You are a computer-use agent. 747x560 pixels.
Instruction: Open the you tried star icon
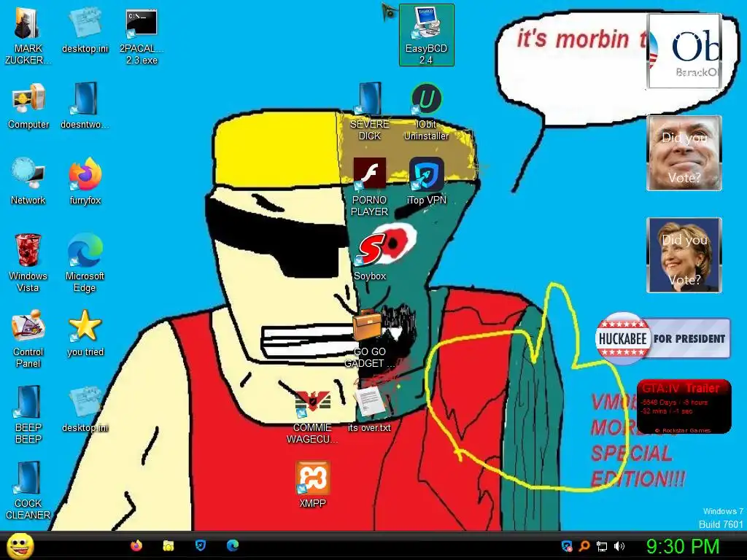85,332
